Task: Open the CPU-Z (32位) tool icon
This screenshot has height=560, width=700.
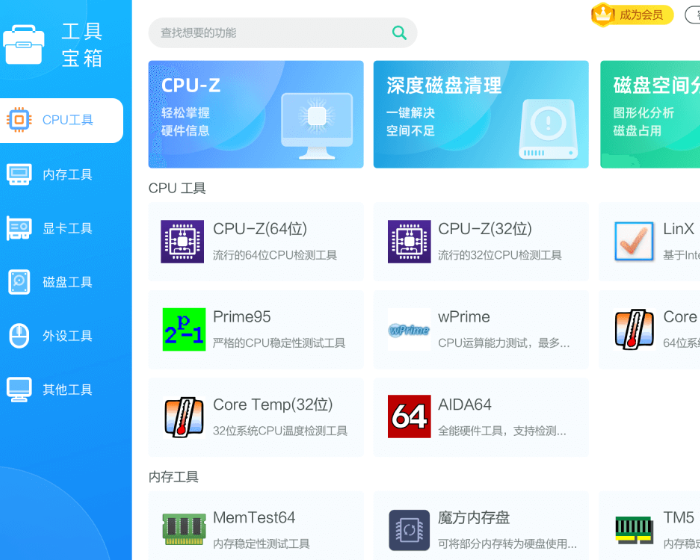Action: (x=409, y=242)
